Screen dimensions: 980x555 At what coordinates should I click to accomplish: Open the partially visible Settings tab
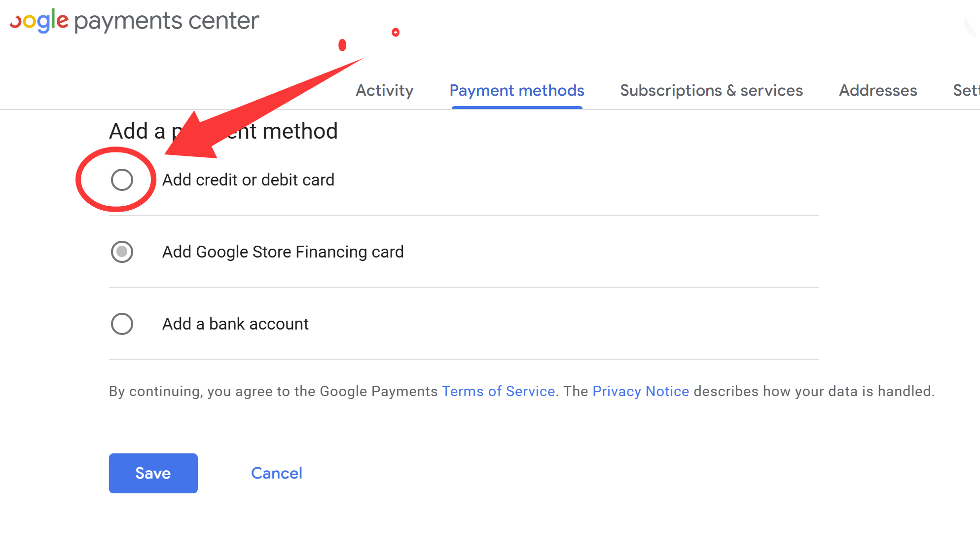[x=966, y=90]
